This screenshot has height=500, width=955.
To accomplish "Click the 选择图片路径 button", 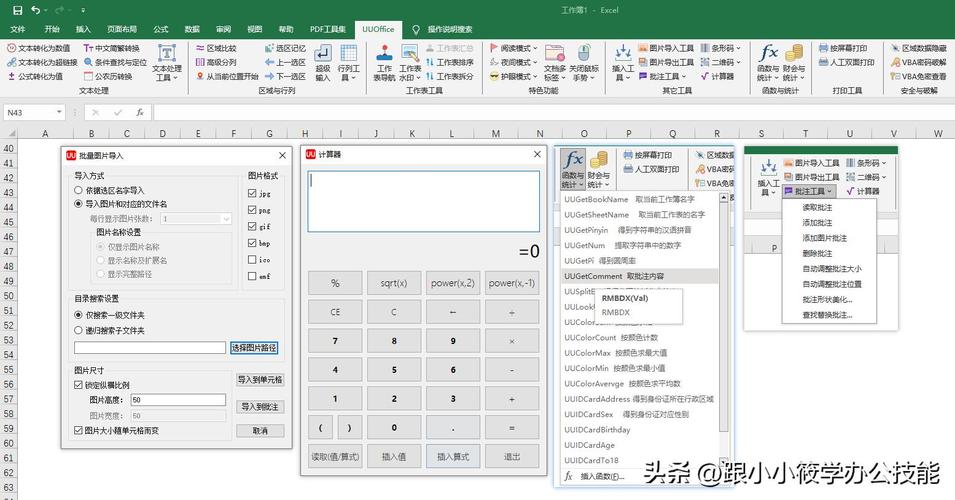I will coord(254,348).
